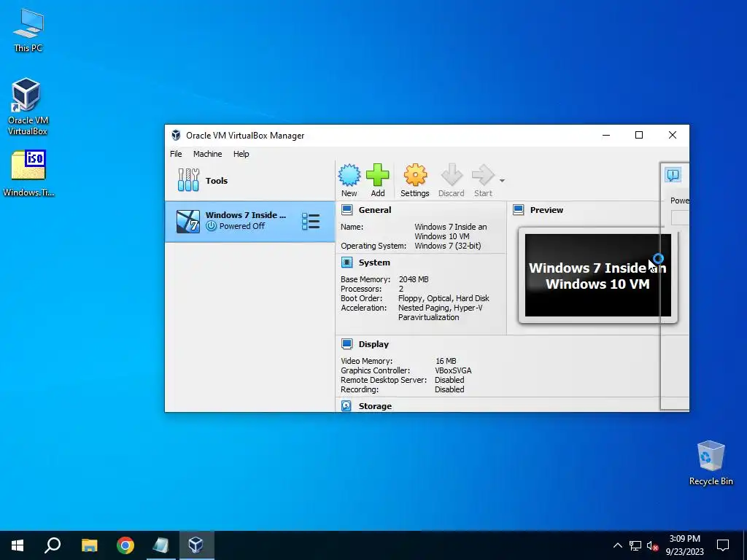The height and width of the screenshot is (560, 747).
Task: Open the clock and date flyout
Action: click(x=684, y=545)
